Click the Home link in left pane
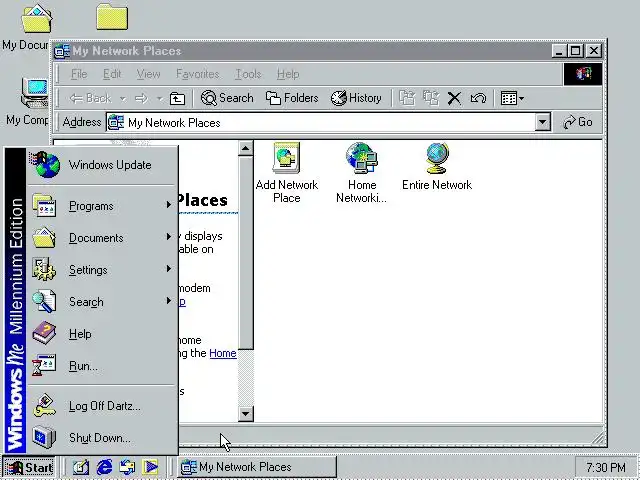 223,353
